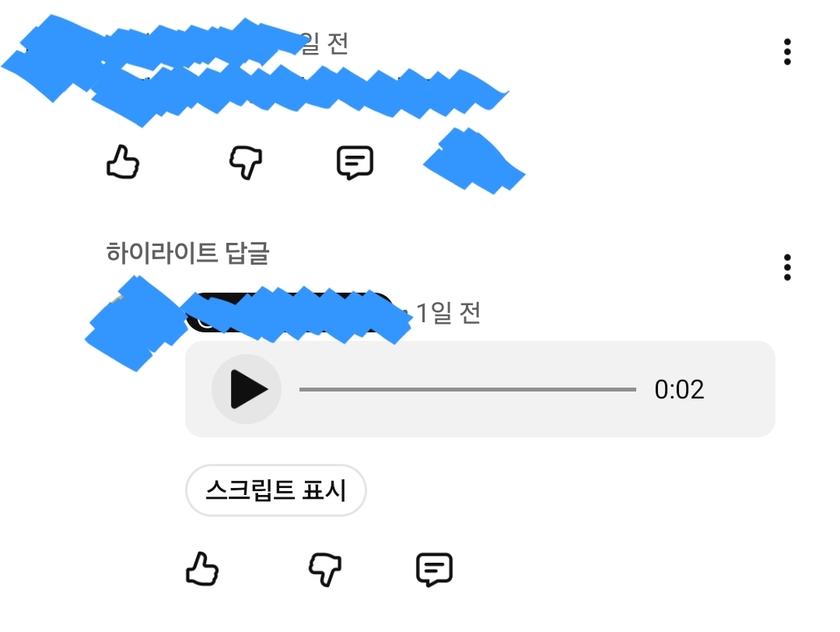Show transcript with 스크립트 표시 button
Viewport: 840px width, 632px height.
[276, 490]
